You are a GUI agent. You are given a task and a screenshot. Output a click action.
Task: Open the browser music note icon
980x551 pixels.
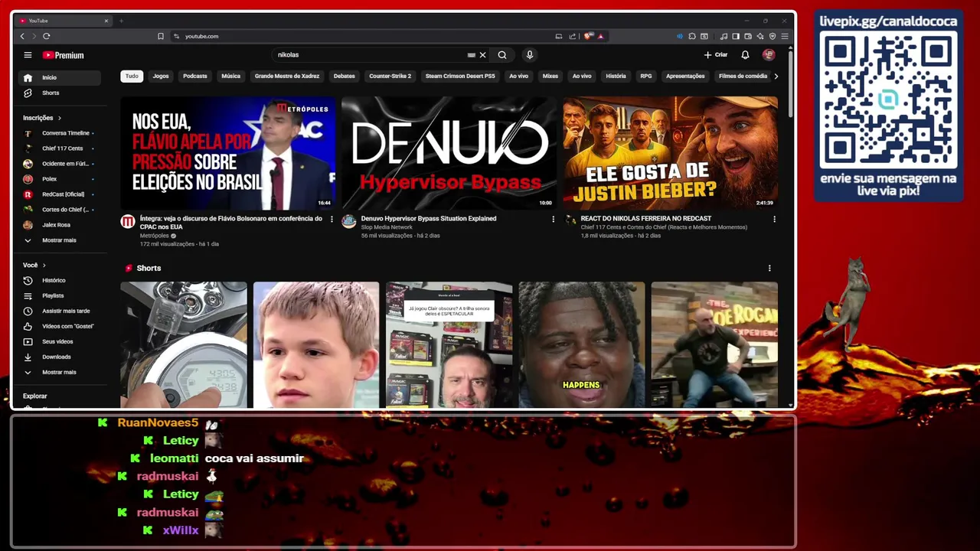pos(724,36)
